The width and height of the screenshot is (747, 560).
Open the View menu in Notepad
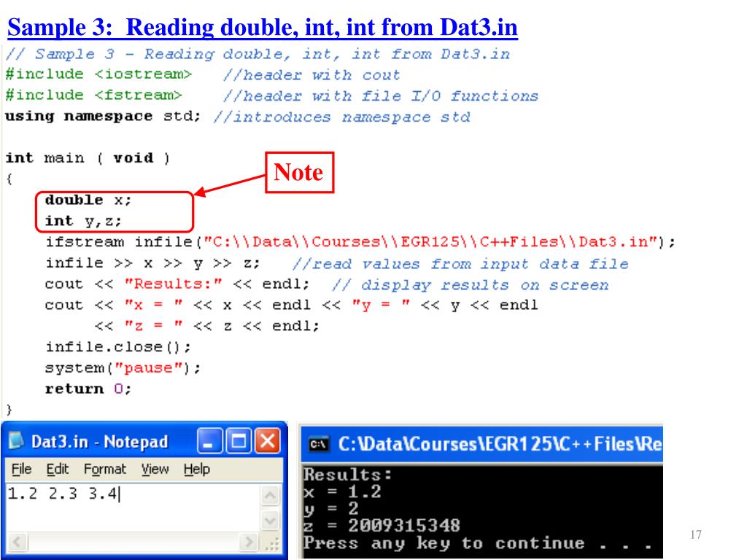coord(155,469)
